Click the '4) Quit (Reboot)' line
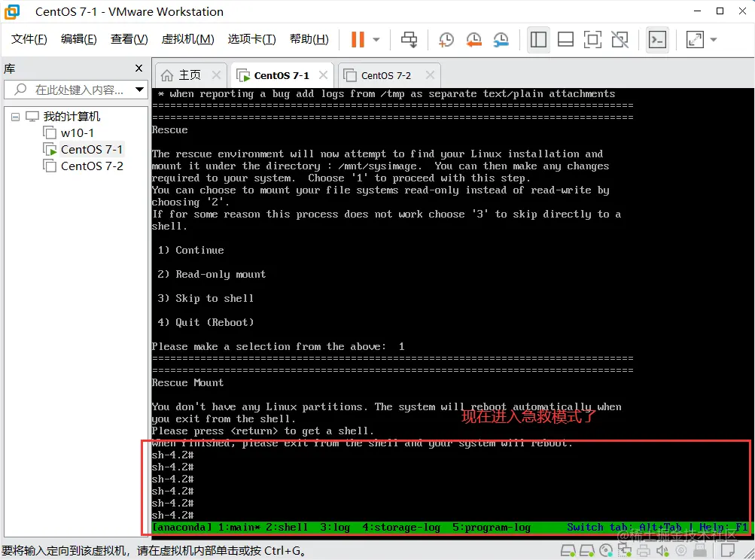 tap(205, 322)
